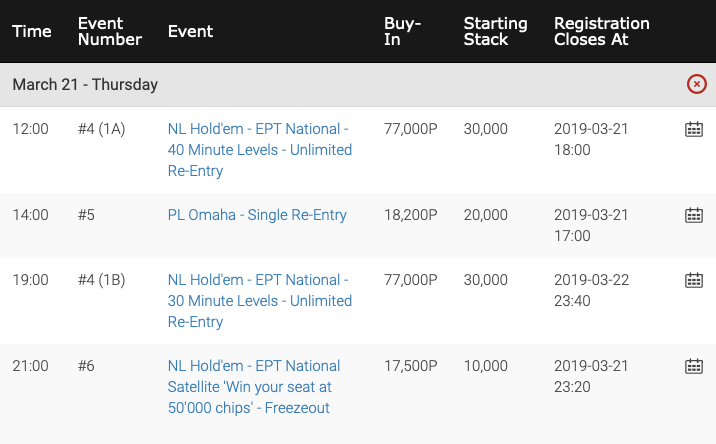Click the Event column header
Viewport: 716px width, 444px height.
(190, 32)
